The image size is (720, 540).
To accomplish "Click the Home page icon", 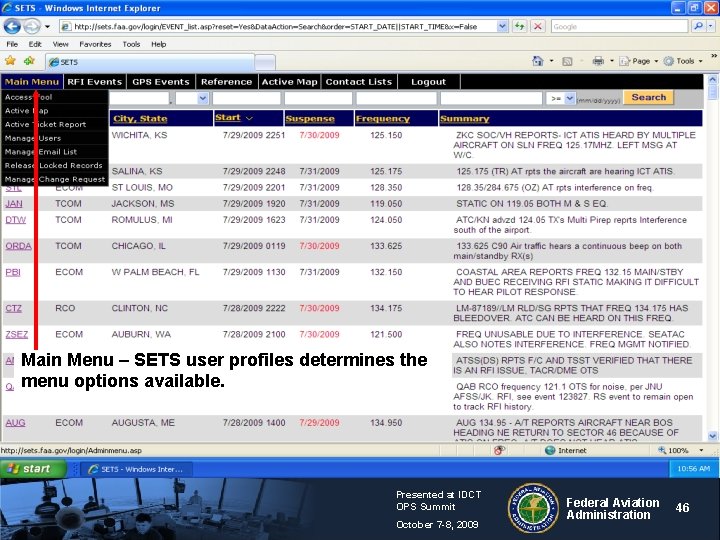I will pyautogui.click(x=537, y=61).
